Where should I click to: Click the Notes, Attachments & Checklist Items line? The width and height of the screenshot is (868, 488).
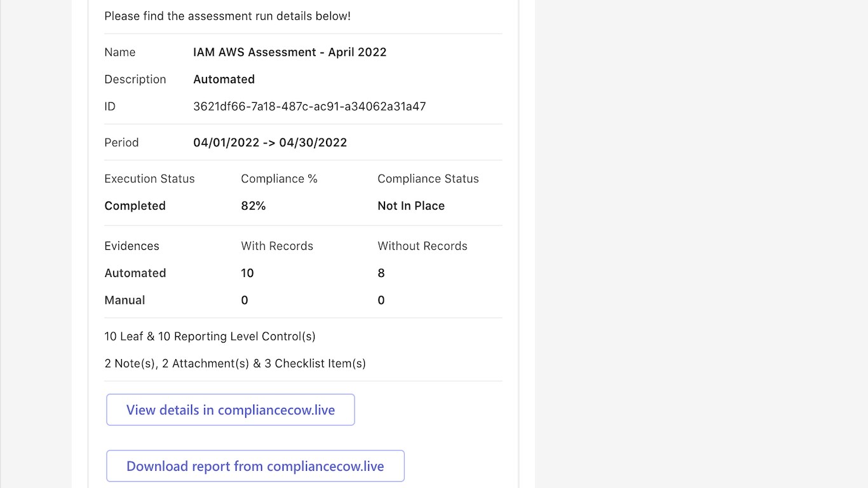point(235,363)
